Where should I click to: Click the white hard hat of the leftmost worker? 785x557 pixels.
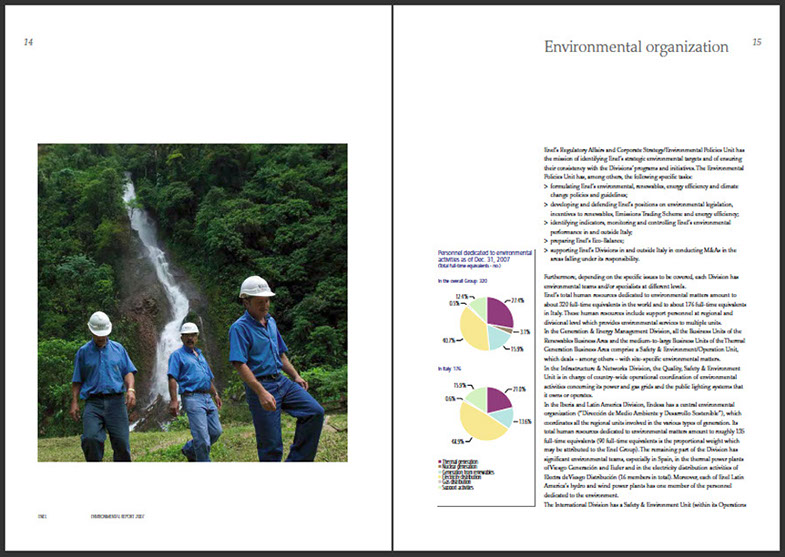pyautogui.click(x=99, y=323)
